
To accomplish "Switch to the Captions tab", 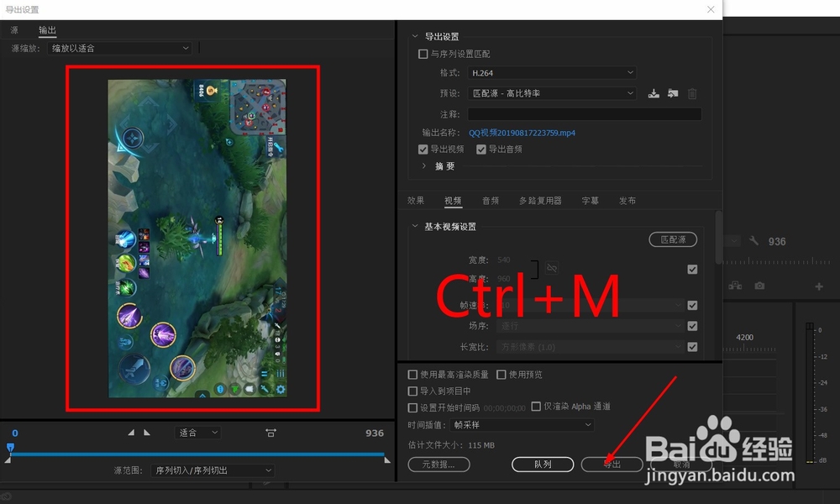I will click(590, 200).
